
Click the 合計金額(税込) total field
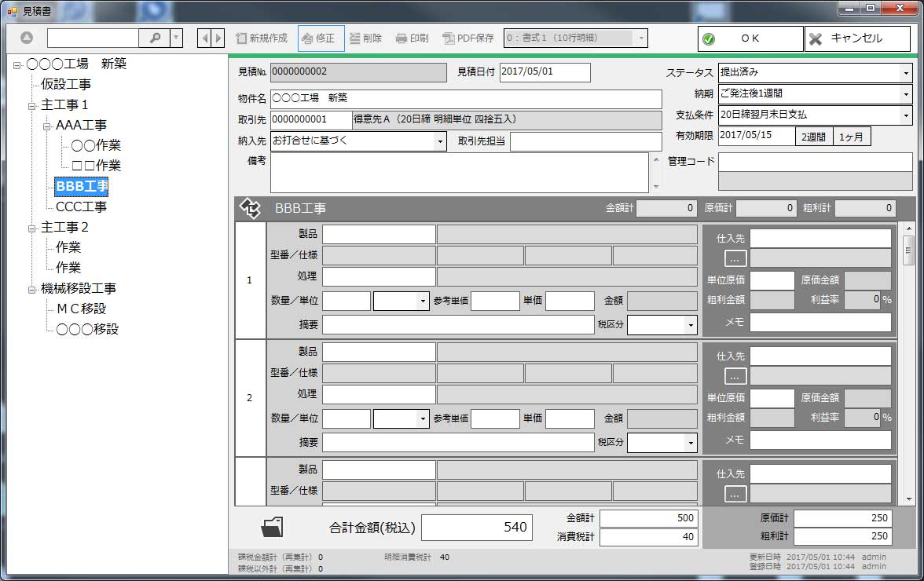pyautogui.click(x=477, y=528)
